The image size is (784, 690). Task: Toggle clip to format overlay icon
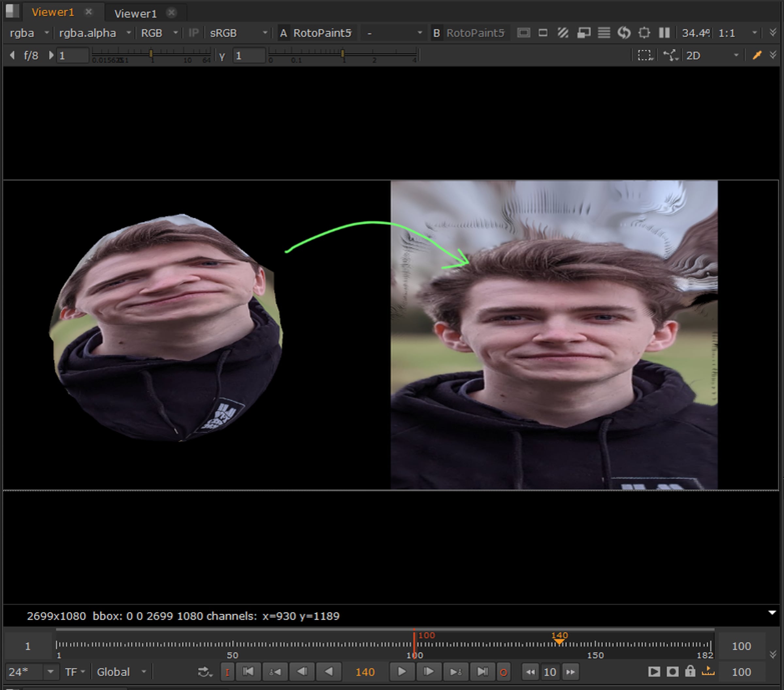(x=524, y=33)
